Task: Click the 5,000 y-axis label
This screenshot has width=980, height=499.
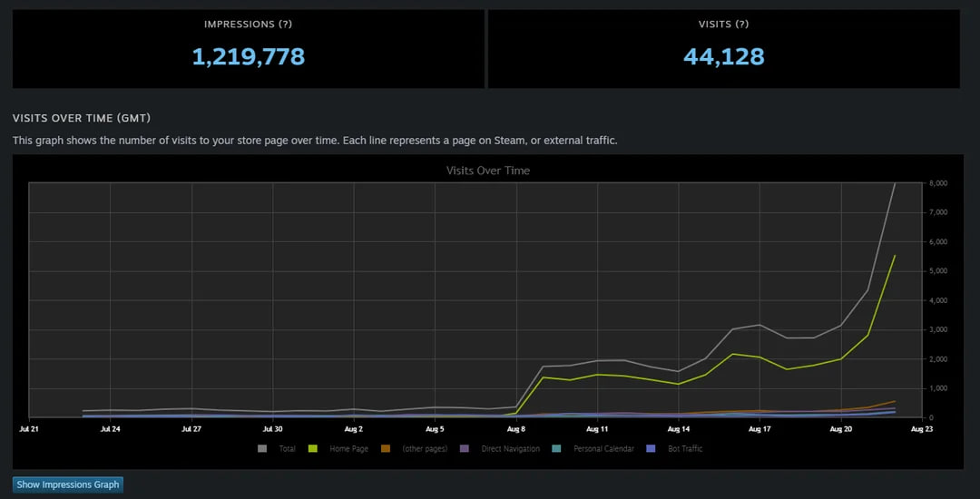Action: (x=939, y=271)
